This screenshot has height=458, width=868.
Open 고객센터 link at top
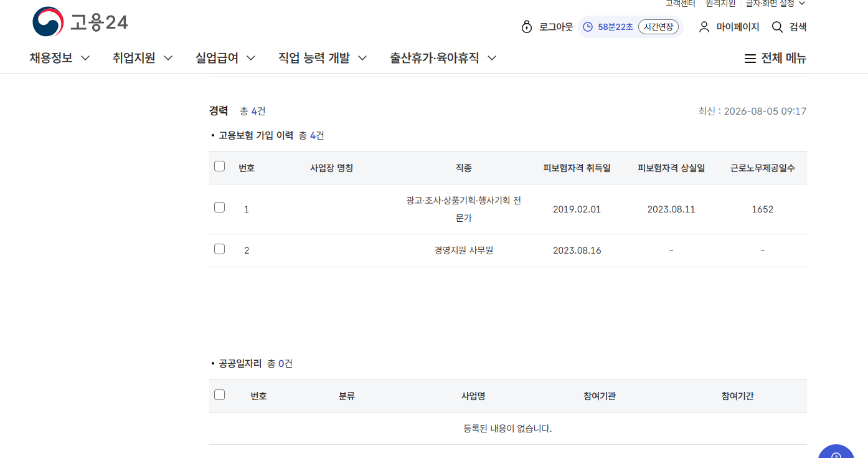pyautogui.click(x=680, y=3)
